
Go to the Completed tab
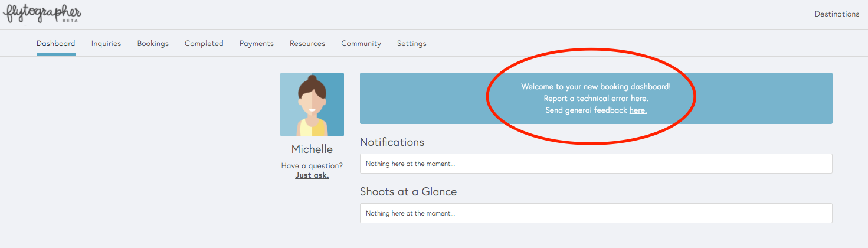(204, 44)
